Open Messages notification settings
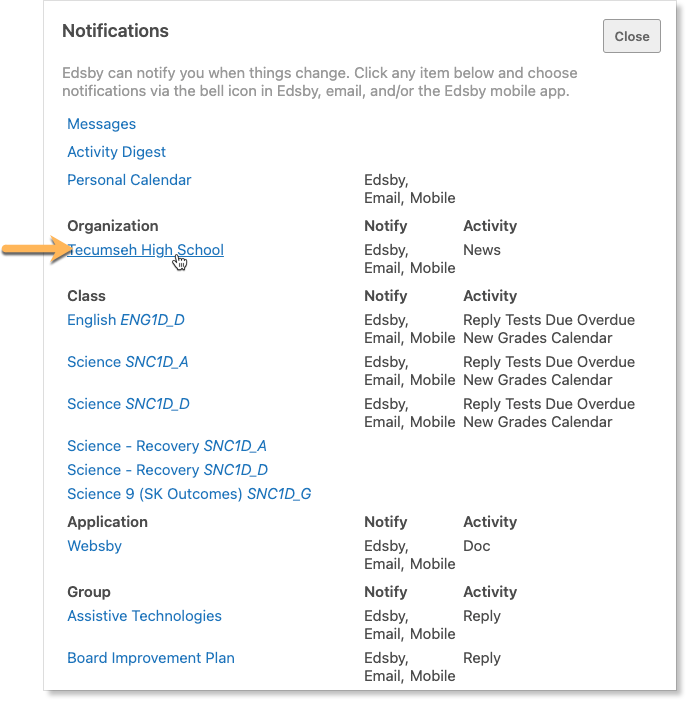687x701 pixels. (x=101, y=124)
